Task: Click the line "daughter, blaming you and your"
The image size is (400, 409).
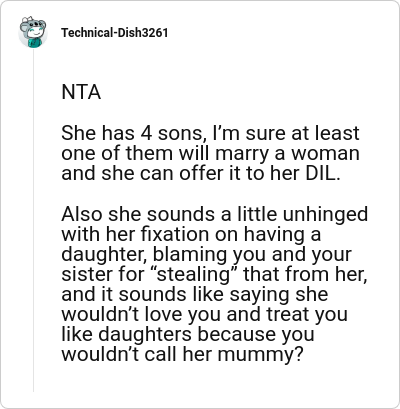Action: pyautogui.click(x=206, y=255)
